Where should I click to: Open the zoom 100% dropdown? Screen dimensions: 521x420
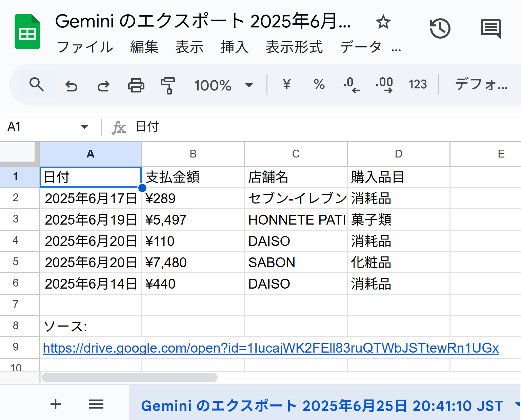coord(223,85)
